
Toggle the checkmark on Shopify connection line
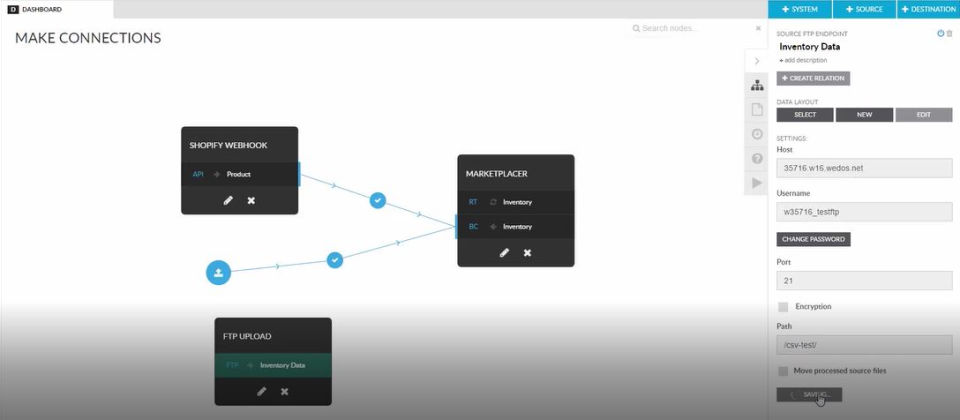tap(378, 200)
